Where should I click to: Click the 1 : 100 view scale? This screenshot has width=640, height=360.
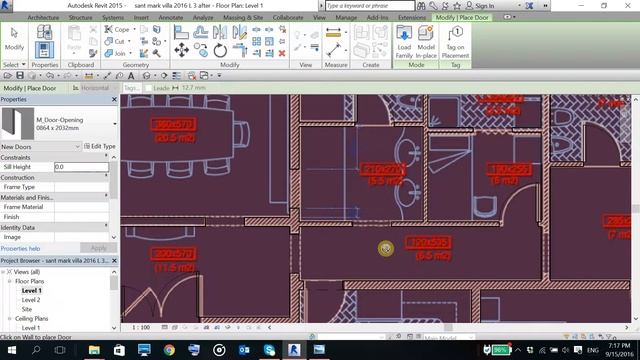tap(141, 327)
